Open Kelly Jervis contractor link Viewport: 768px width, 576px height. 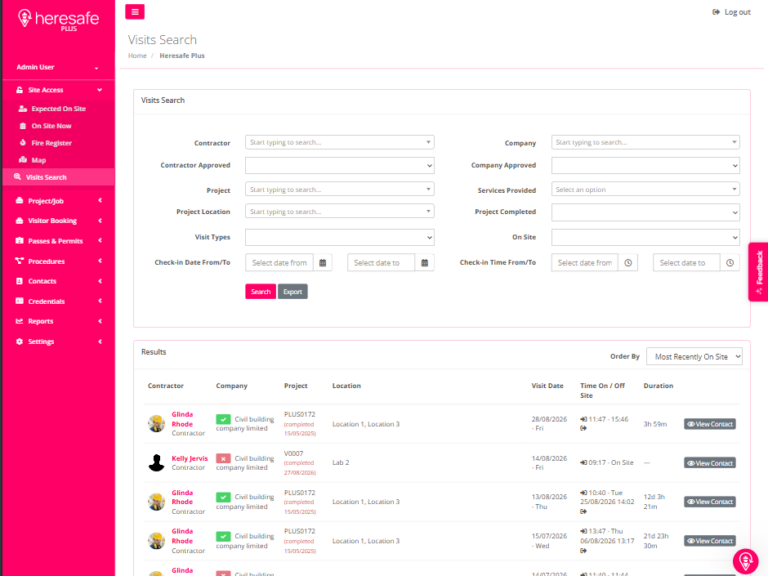190,458
